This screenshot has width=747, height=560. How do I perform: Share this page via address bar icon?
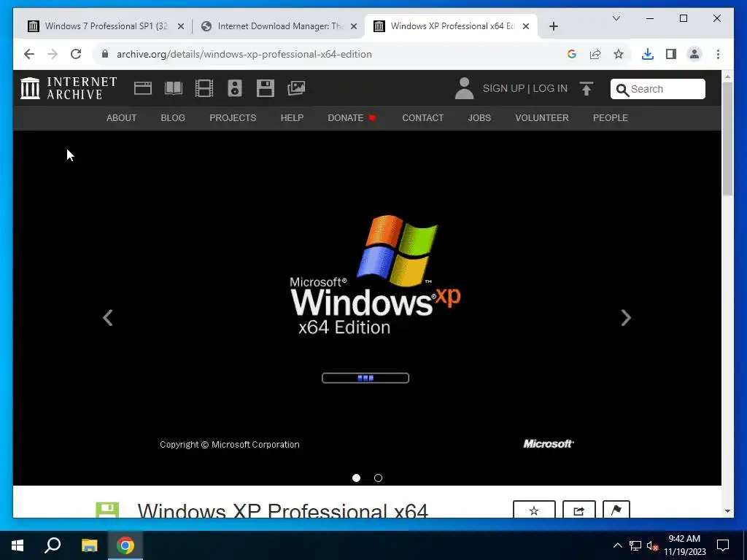coord(595,54)
